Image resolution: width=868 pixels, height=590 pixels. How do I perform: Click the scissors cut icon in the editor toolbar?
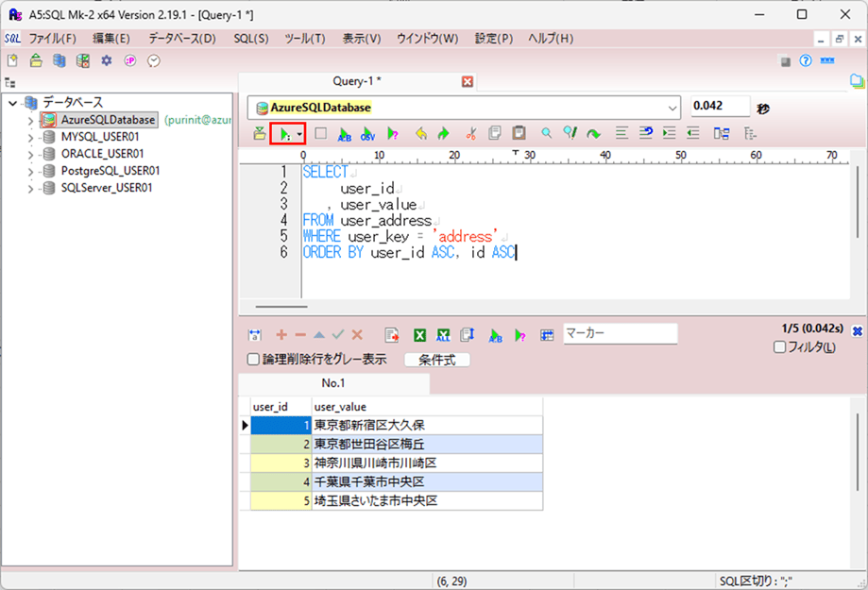471,134
